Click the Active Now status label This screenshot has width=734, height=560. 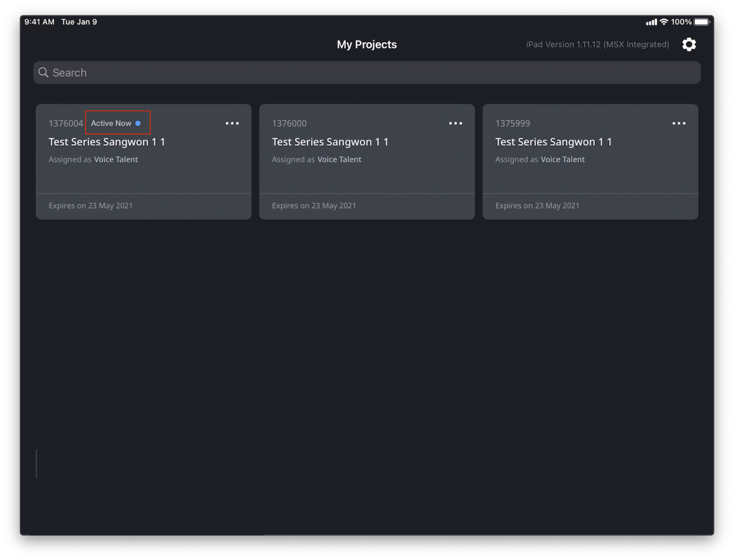pos(111,123)
